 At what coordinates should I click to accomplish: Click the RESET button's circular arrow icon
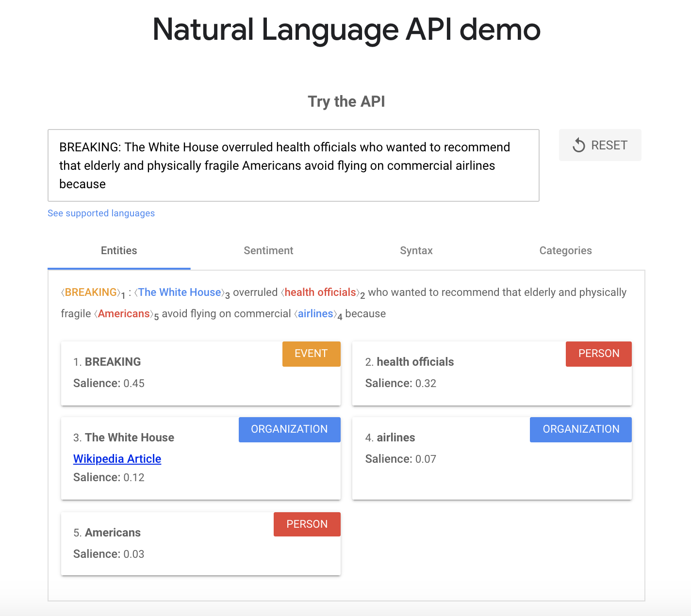579,145
